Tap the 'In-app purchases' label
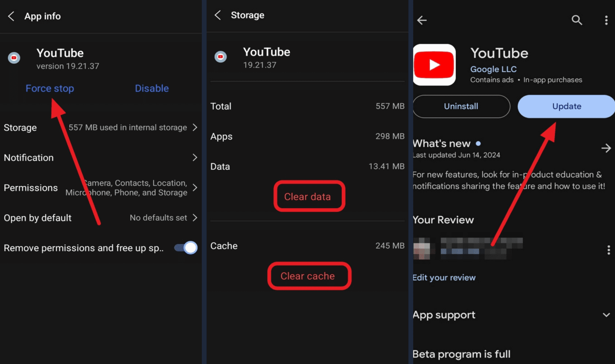This screenshot has height=364, width=615. pos(552,80)
